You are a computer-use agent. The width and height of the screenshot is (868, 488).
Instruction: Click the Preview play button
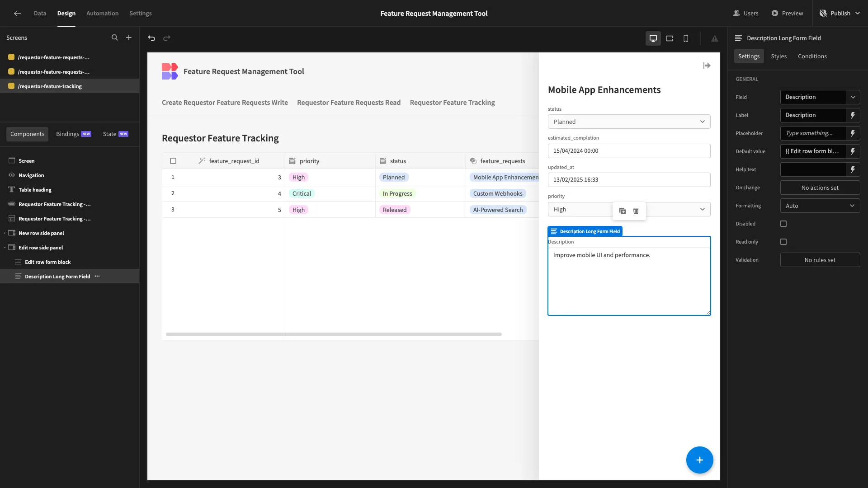787,14
